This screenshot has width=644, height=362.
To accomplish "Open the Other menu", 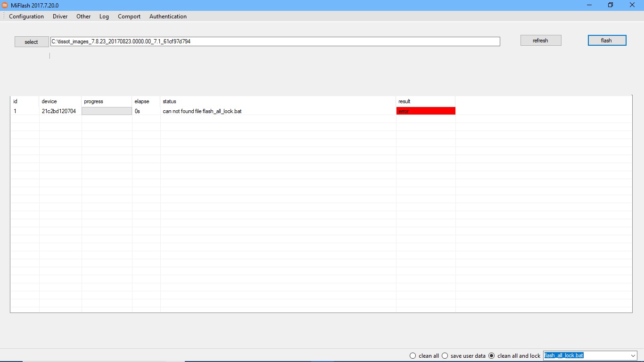I will 83,16.
